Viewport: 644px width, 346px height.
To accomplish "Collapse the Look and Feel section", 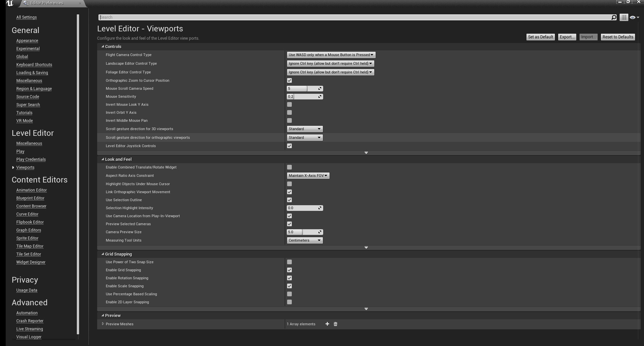I will point(103,159).
